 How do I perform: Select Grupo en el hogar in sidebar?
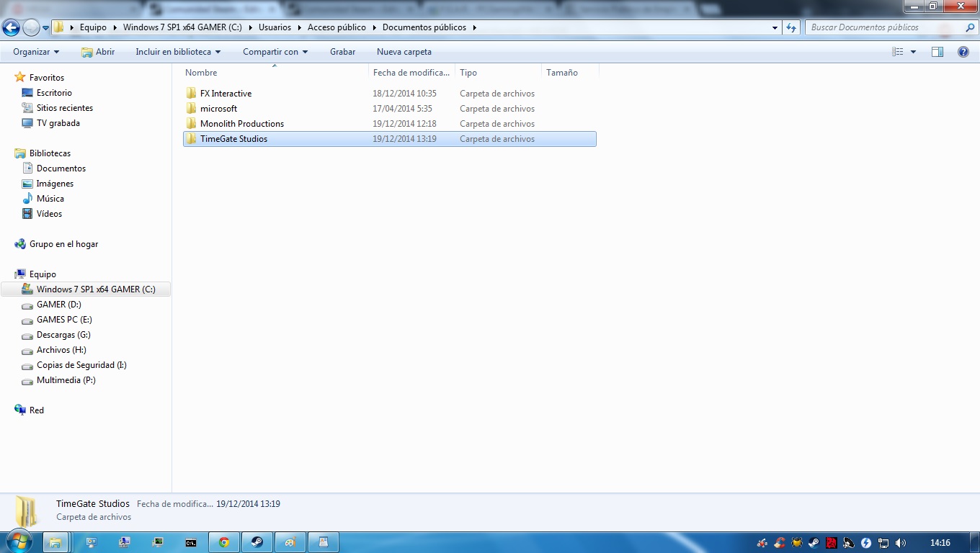click(x=63, y=244)
